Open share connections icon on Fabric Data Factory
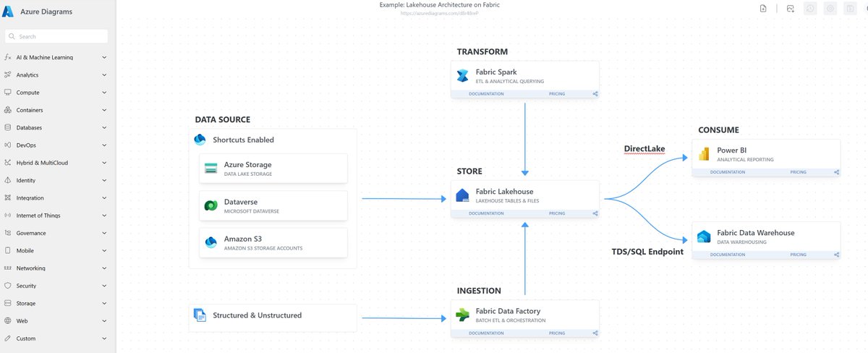This screenshot has width=868, height=353. pos(595,333)
